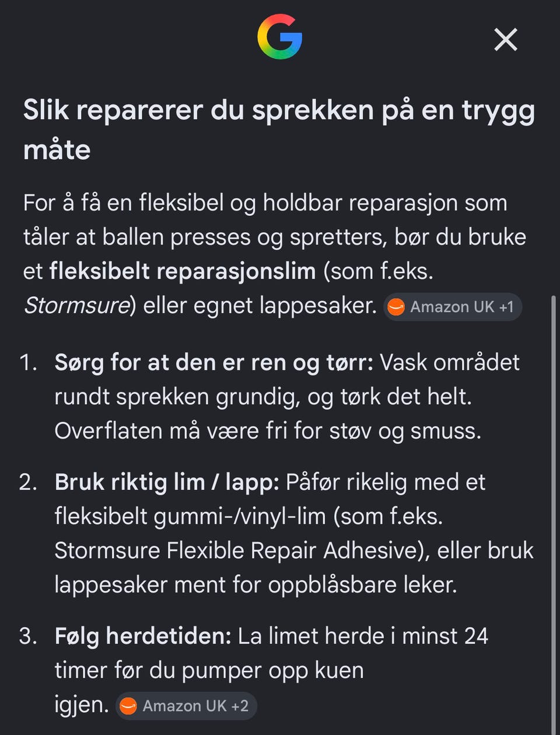Screen dimensions: 560x735
Task: Click list number 1 marker
Action: pos(28,363)
